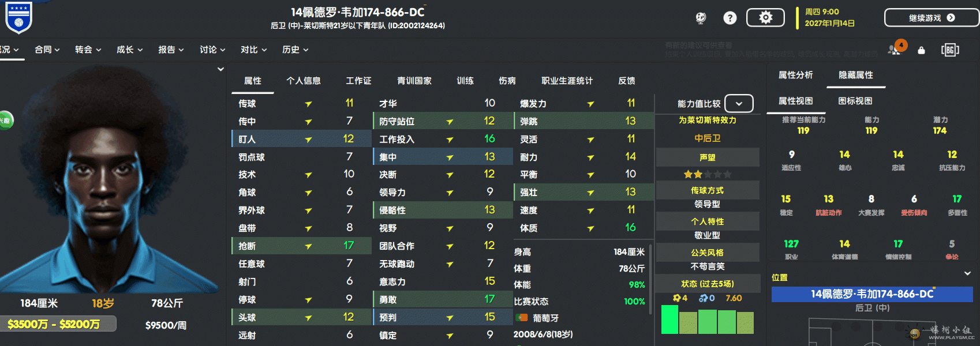Toggle to the 隐藏属性 panel
Screen dimensions: 980x346
856,75
